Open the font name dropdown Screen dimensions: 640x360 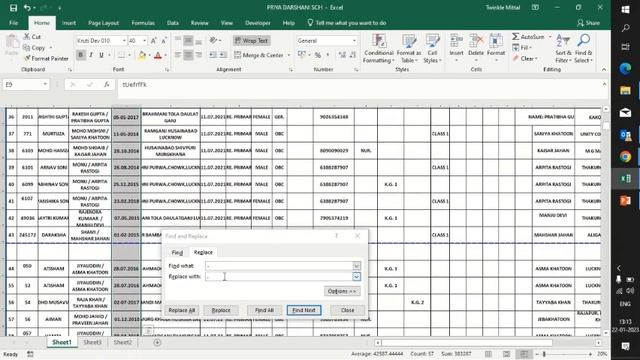coord(124,41)
